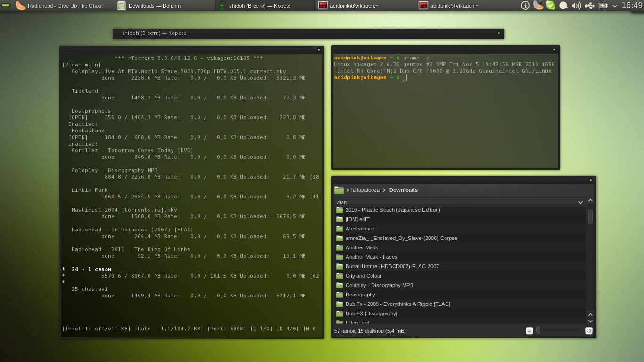Expand the chevron before Downloads breadcrumb
This screenshot has width=644, height=362.
click(x=384, y=190)
